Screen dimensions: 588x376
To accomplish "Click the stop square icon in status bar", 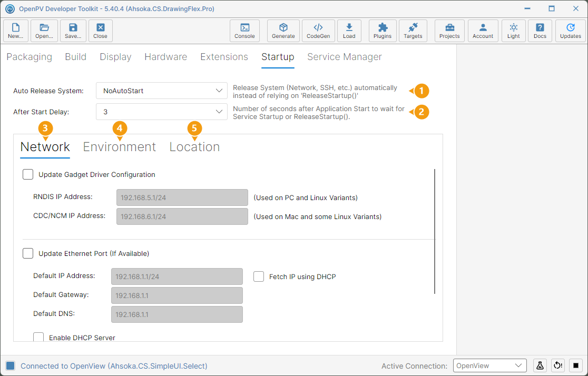I will tap(576, 365).
